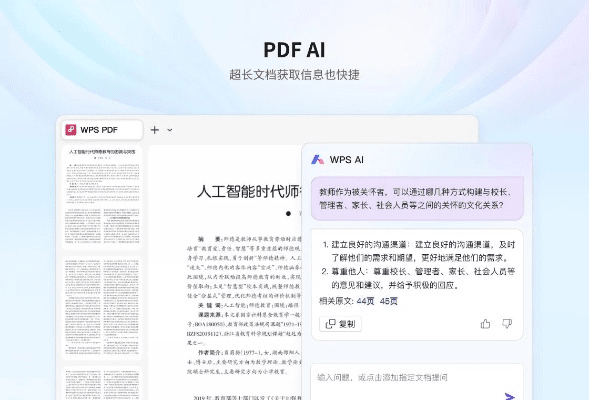
Task: Expand the tab list dropdown chevron
Action: click(170, 130)
